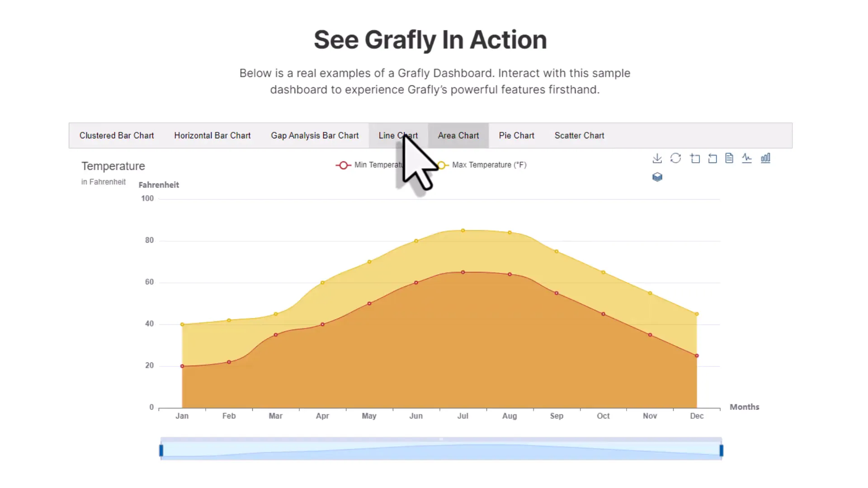Select Clustered Bar Chart
The height and width of the screenshot is (488, 868).
pyautogui.click(x=116, y=136)
